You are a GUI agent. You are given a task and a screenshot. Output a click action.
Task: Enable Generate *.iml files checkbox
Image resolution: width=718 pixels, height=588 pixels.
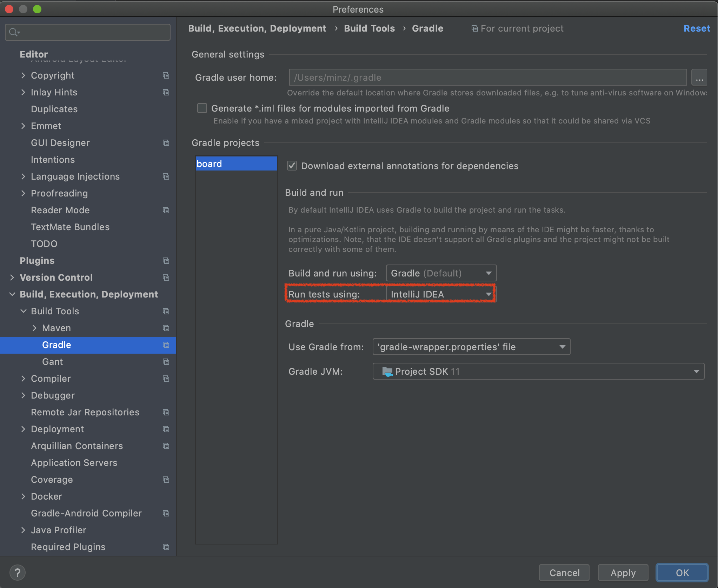[202, 108]
